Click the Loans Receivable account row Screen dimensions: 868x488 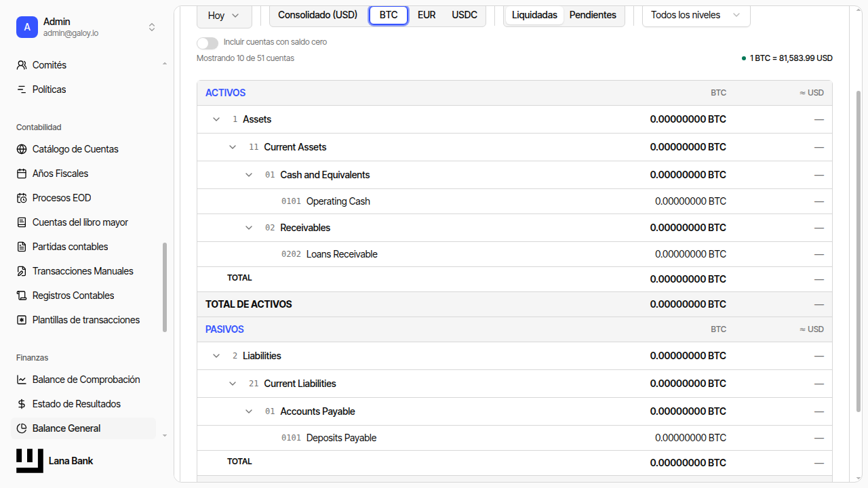515,254
